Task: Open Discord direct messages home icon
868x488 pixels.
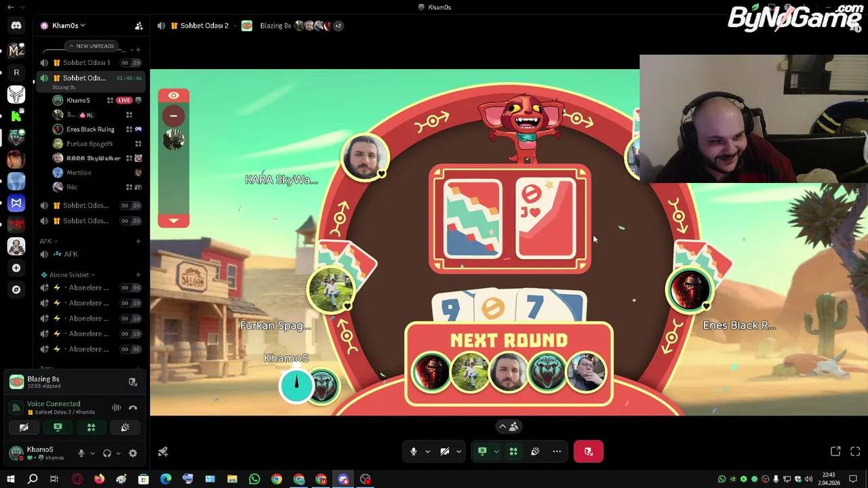Action: tap(16, 26)
